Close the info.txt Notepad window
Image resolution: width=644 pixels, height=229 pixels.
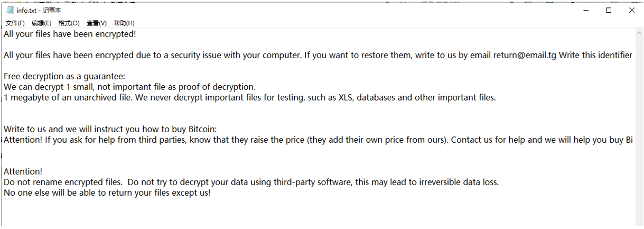pyautogui.click(x=632, y=10)
